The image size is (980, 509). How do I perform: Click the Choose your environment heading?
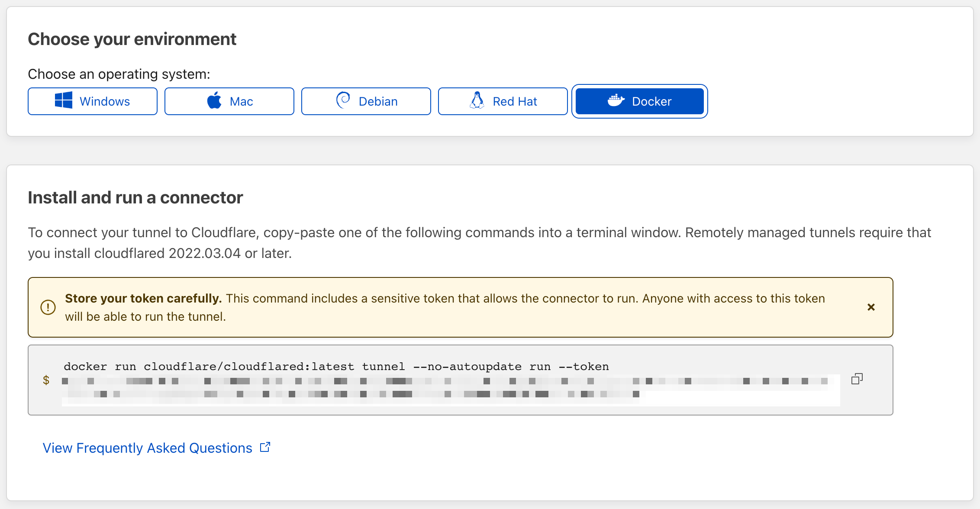coord(132,39)
